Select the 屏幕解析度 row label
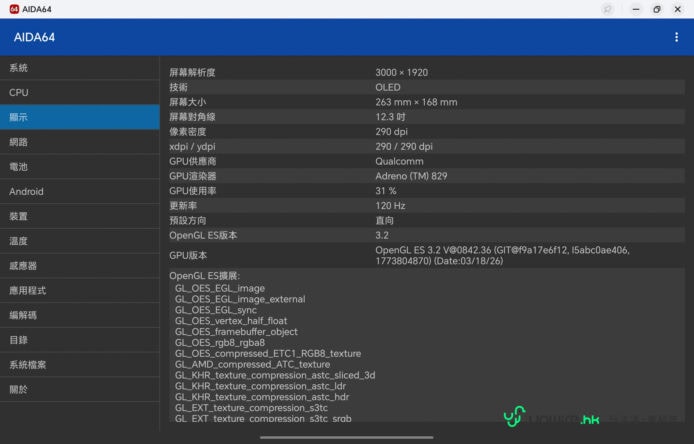The image size is (694, 444). 192,73
